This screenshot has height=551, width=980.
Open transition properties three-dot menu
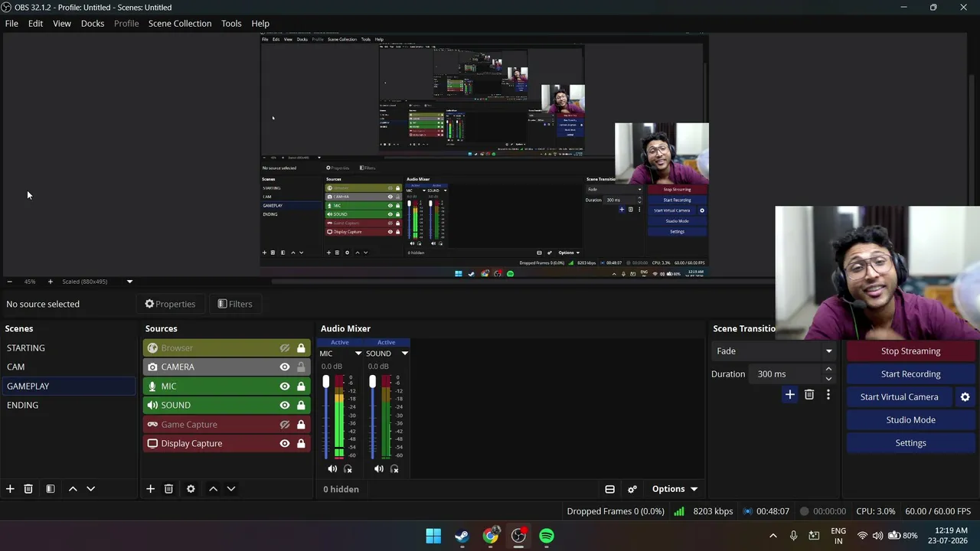click(828, 395)
